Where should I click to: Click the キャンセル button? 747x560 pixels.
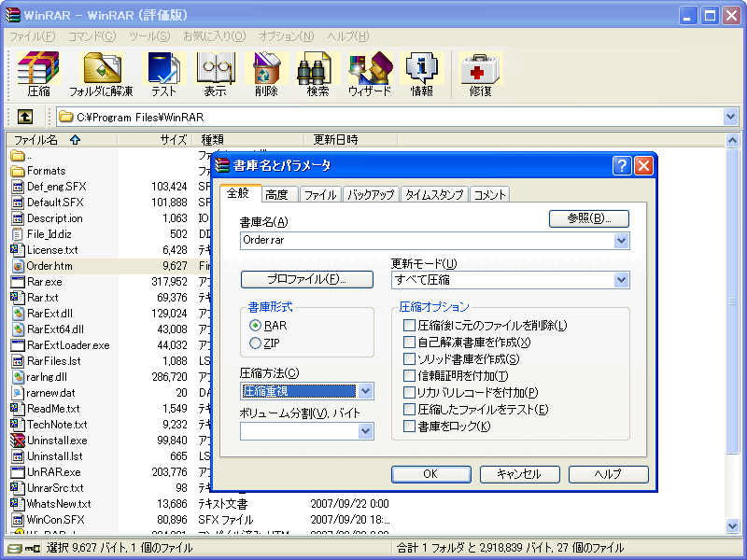[x=519, y=474]
